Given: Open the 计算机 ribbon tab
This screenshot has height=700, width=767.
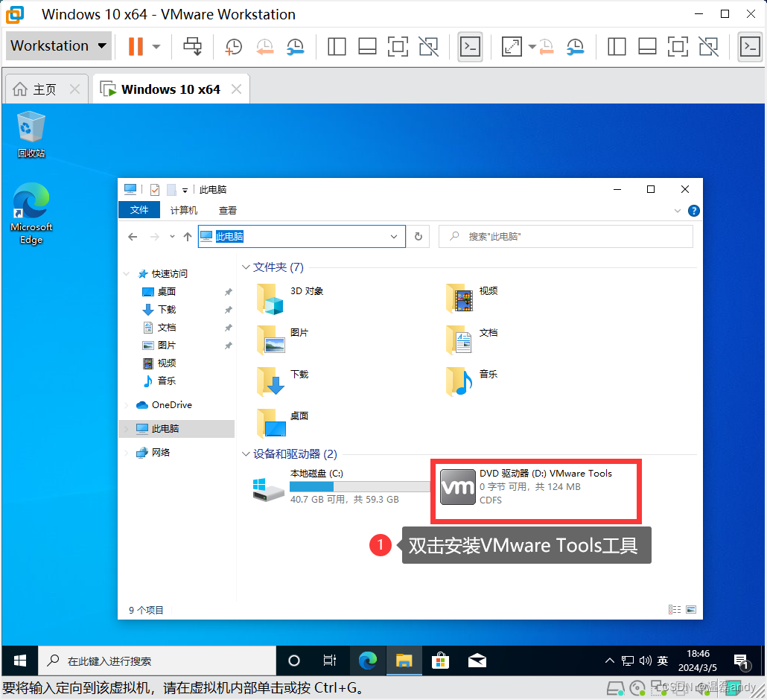Looking at the screenshot, I should tap(184, 210).
